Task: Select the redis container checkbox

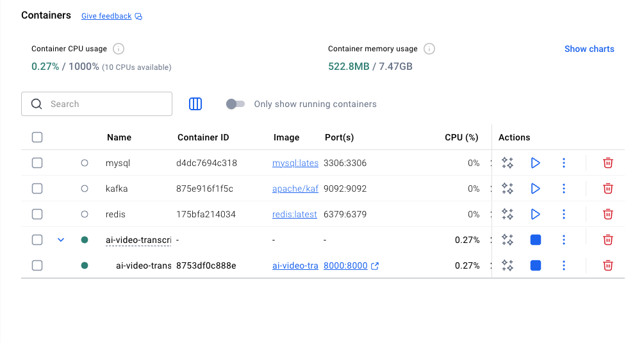Action: (x=37, y=214)
